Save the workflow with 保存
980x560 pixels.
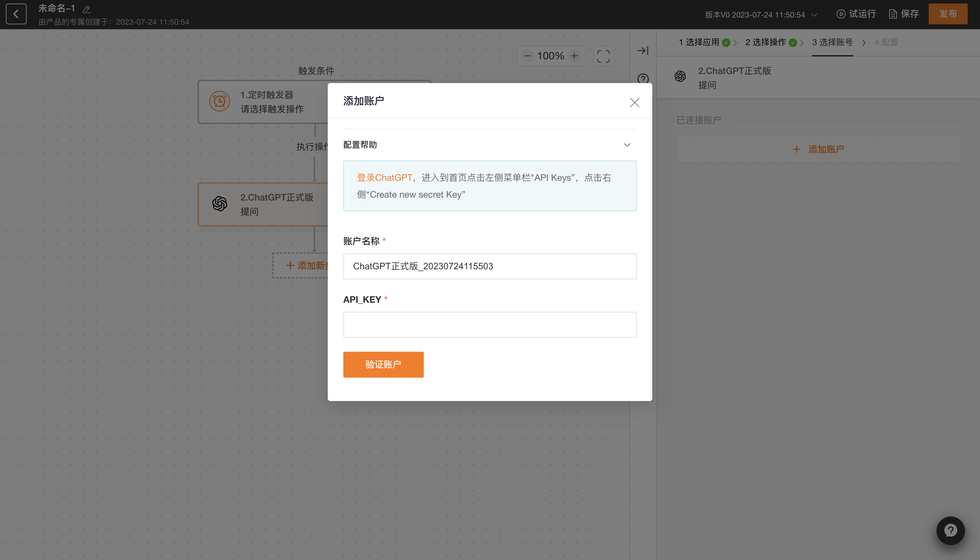coord(904,14)
